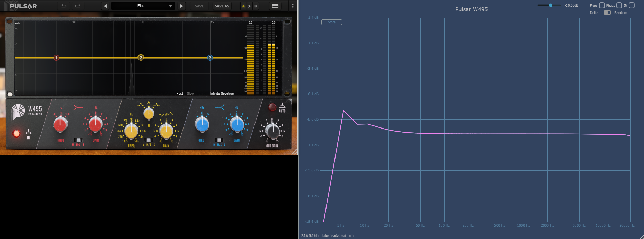This screenshot has height=239, width=644.
Task: Click the blue high-band FREQ knob
Action: pyautogui.click(x=202, y=124)
